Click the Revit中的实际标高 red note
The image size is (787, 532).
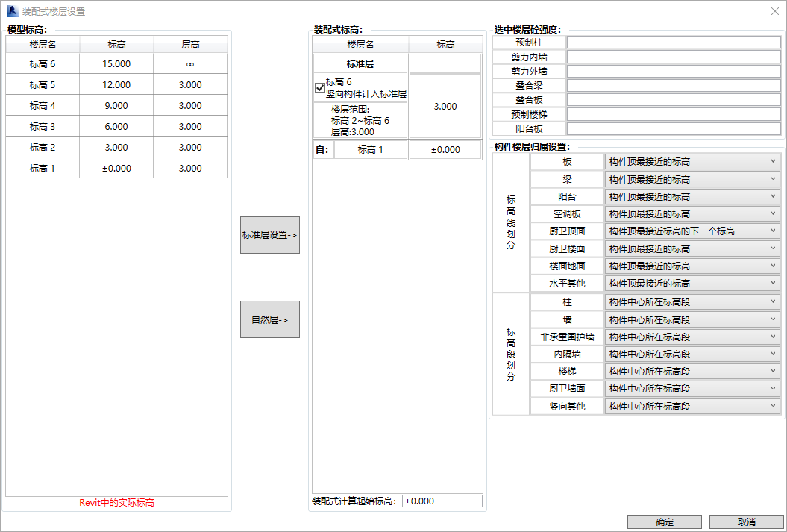(x=117, y=502)
